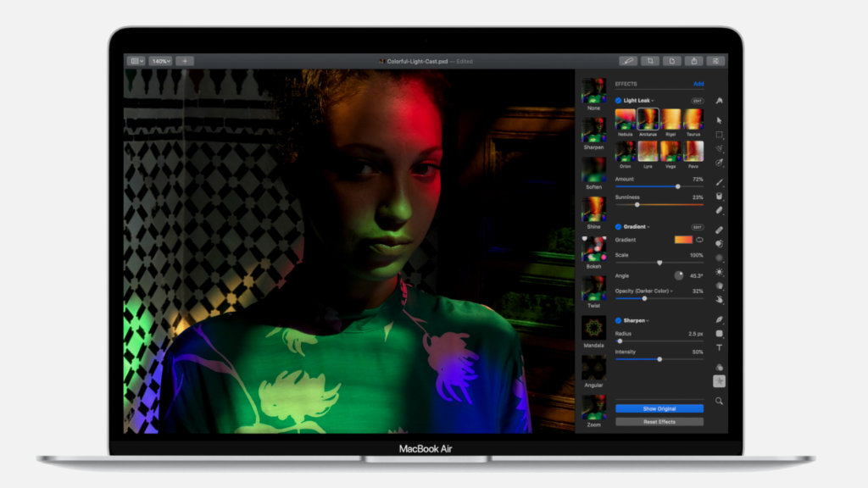868x488 pixels.
Task: Choose the Pavo light leak preset
Action: (x=693, y=151)
